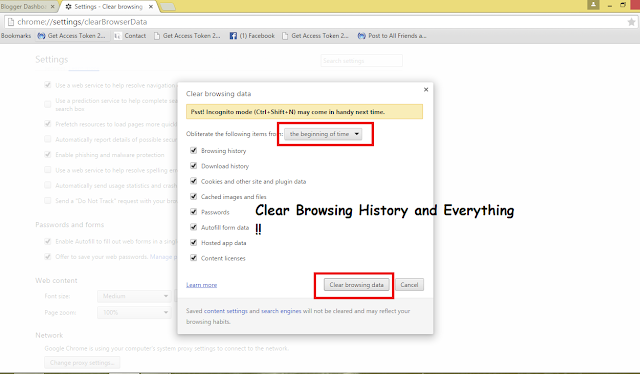Toggle Prefetch resources to load pages checkbox
This screenshot has width=640, height=374.
click(x=48, y=124)
